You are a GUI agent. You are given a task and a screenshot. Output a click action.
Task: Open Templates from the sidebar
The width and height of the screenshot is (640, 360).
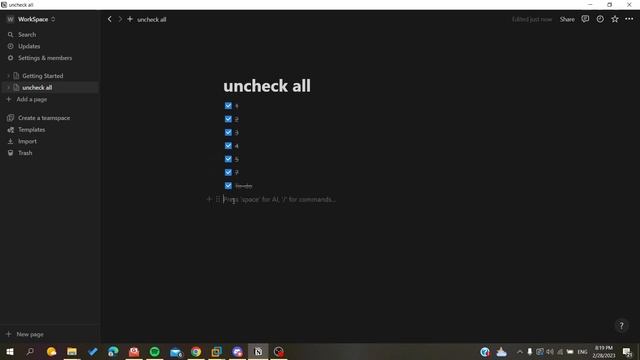click(x=31, y=130)
